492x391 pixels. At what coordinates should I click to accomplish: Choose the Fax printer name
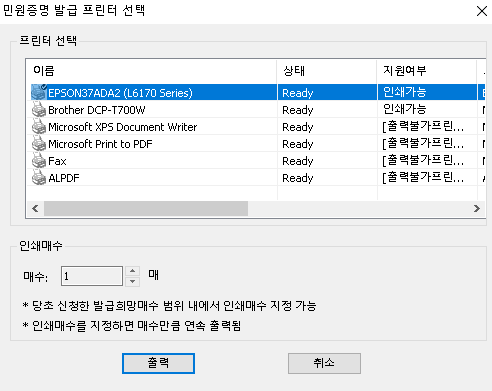(x=57, y=161)
